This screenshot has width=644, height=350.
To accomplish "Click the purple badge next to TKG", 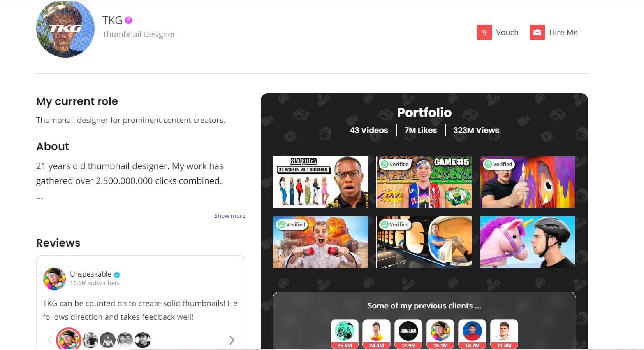I will coord(128,20).
